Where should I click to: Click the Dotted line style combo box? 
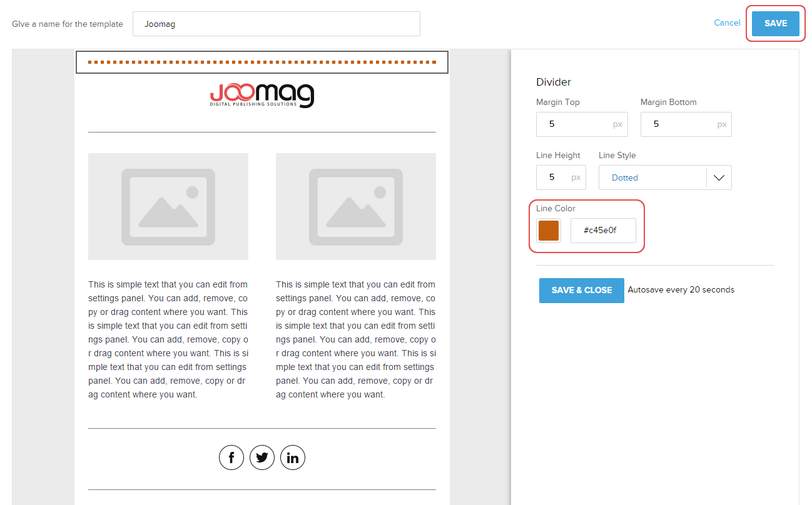tap(652, 177)
